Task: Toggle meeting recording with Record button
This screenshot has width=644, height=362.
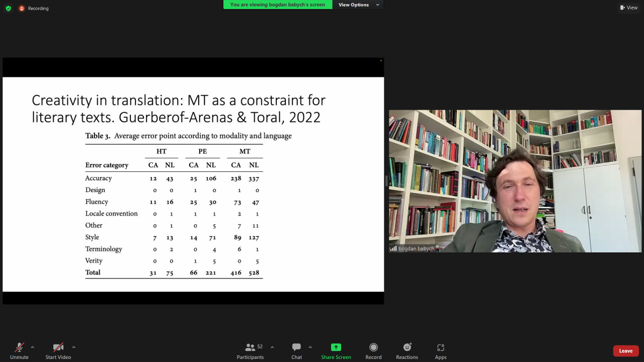Action: tap(373, 350)
